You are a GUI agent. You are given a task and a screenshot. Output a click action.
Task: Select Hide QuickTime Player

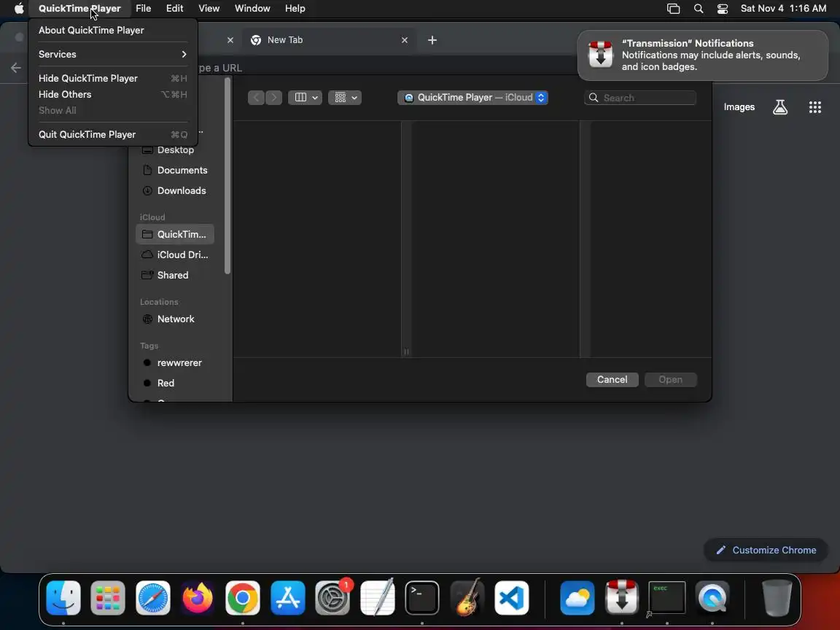112,78
